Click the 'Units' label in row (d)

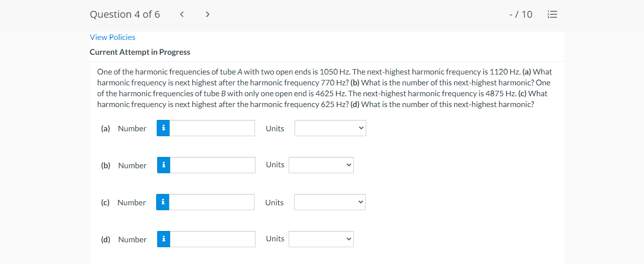point(275,238)
